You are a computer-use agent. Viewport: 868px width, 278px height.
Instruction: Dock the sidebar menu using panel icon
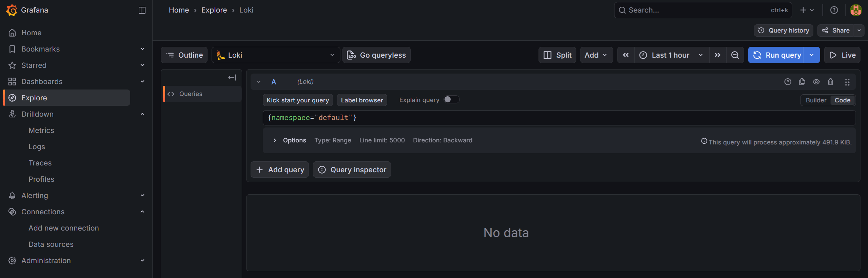click(x=142, y=10)
